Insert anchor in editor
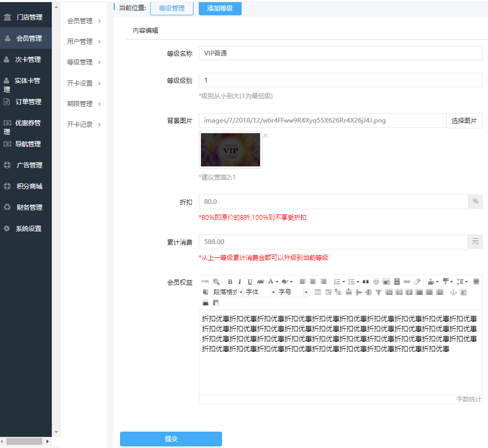The height and width of the screenshot is (448, 488). [454, 292]
